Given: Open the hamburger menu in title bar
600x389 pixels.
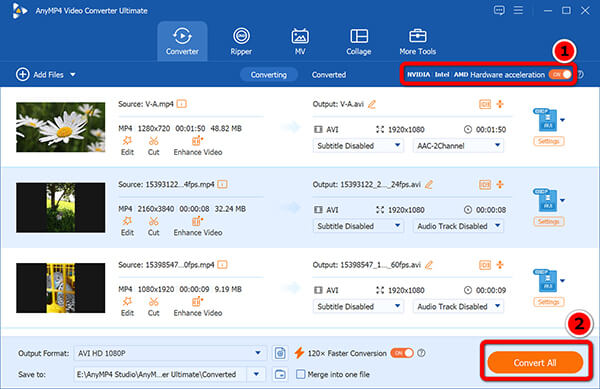Looking at the screenshot, I should coord(518,10).
